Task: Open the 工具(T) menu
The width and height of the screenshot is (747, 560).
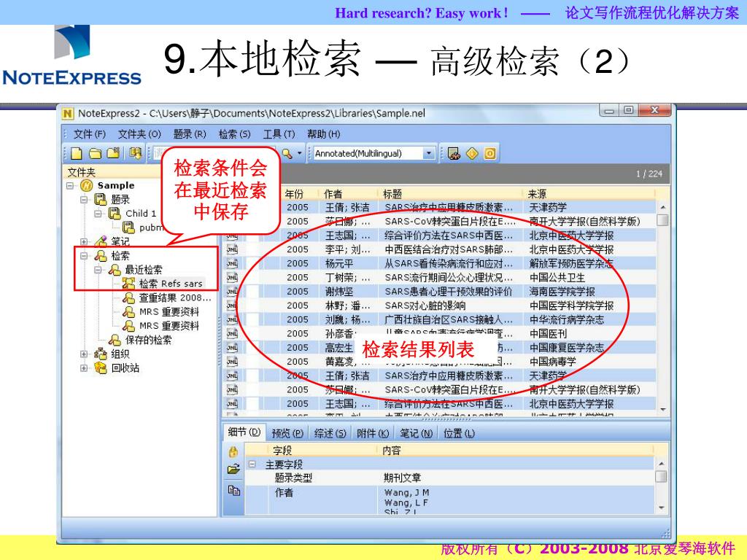Action: click(x=279, y=134)
